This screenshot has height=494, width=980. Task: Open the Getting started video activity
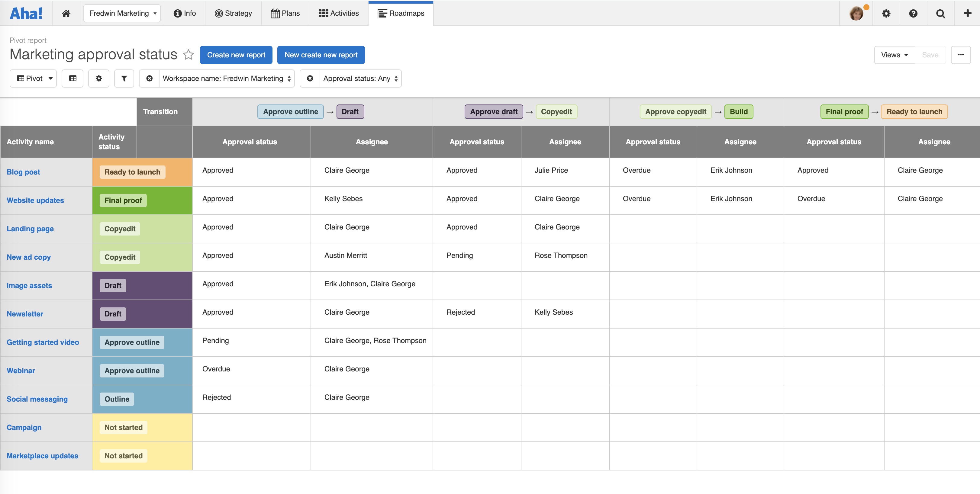(43, 342)
